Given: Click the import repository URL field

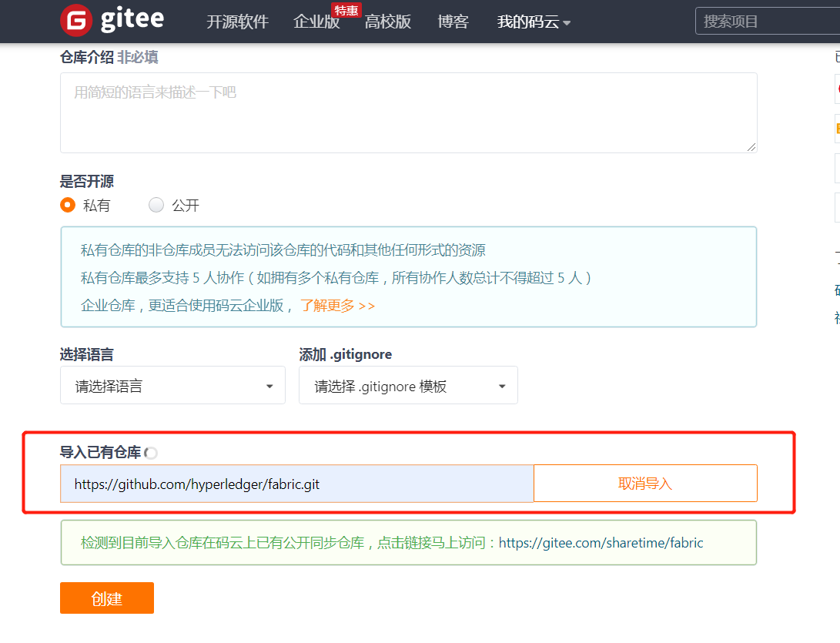Looking at the screenshot, I should pyautogui.click(x=296, y=484).
